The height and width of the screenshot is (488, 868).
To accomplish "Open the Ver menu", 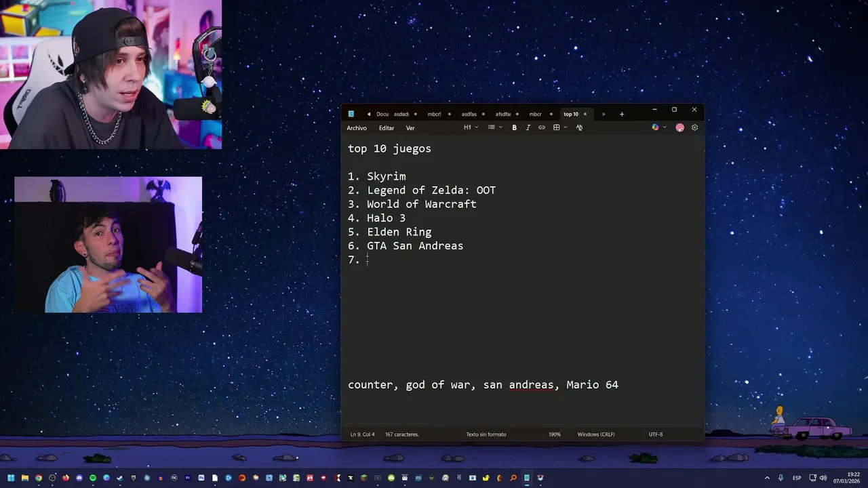I will point(410,128).
